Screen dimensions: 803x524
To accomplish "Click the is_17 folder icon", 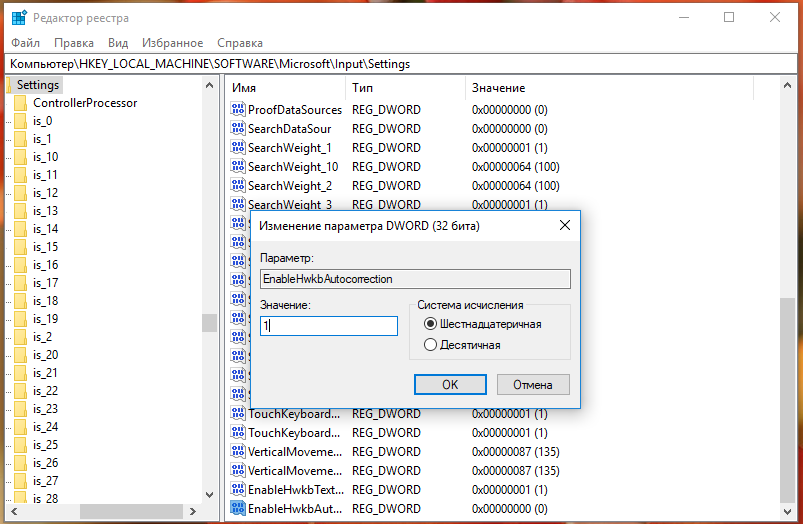I will click(x=20, y=283).
